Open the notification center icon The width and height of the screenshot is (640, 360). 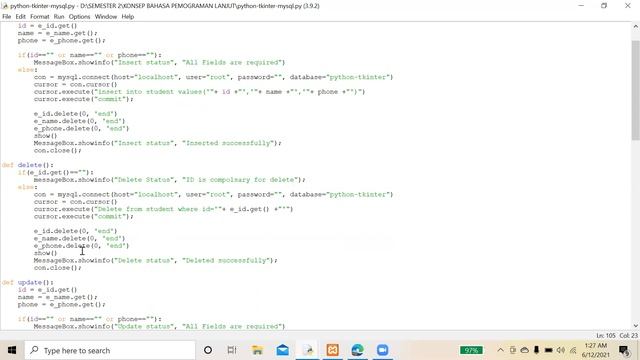coord(624,350)
